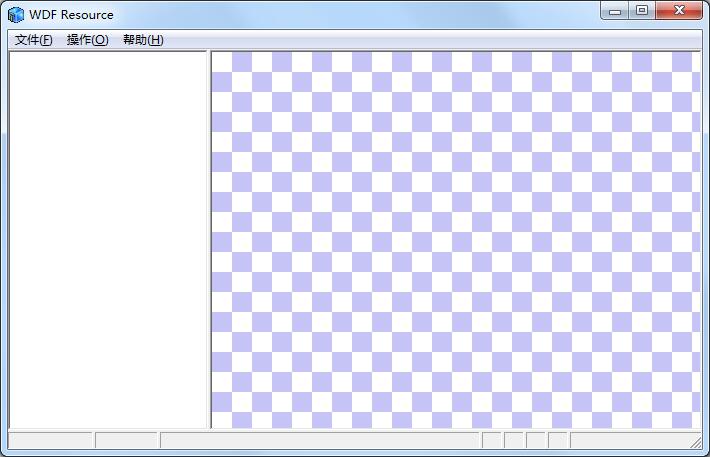Screen dimensions: 710x457
Task: Close the WDF Resource window
Action: click(x=680, y=11)
